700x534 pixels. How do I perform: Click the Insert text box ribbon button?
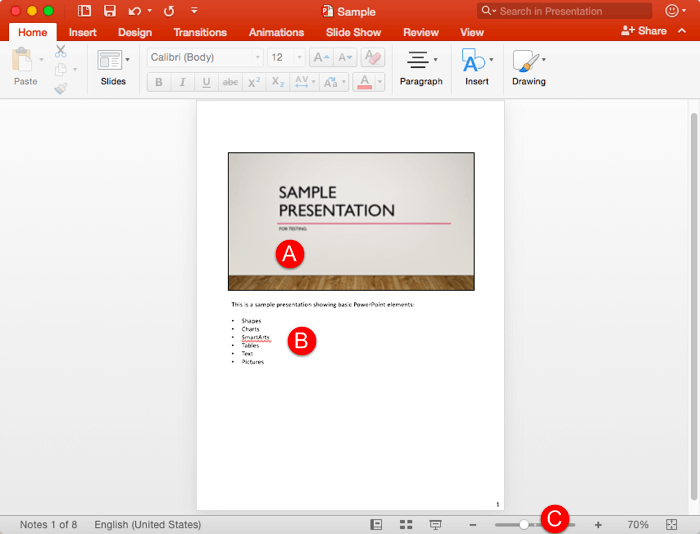click(x=476, y=68)
